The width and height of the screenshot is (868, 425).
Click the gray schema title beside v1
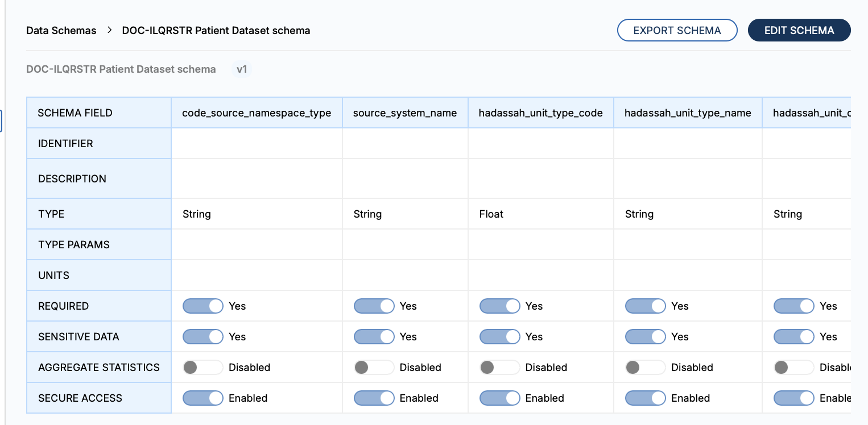pos(121,69)
